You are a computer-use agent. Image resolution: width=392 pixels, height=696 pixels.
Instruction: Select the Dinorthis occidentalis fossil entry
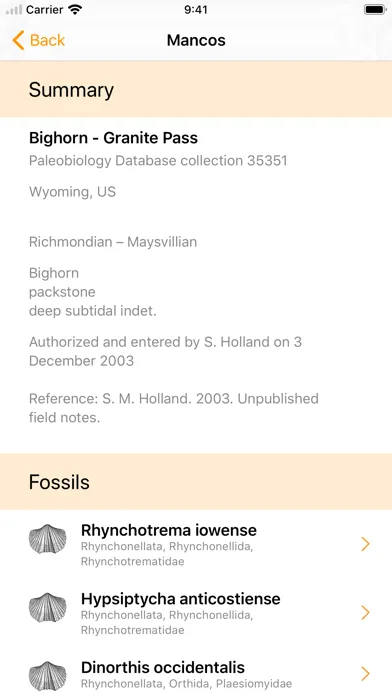196,674
